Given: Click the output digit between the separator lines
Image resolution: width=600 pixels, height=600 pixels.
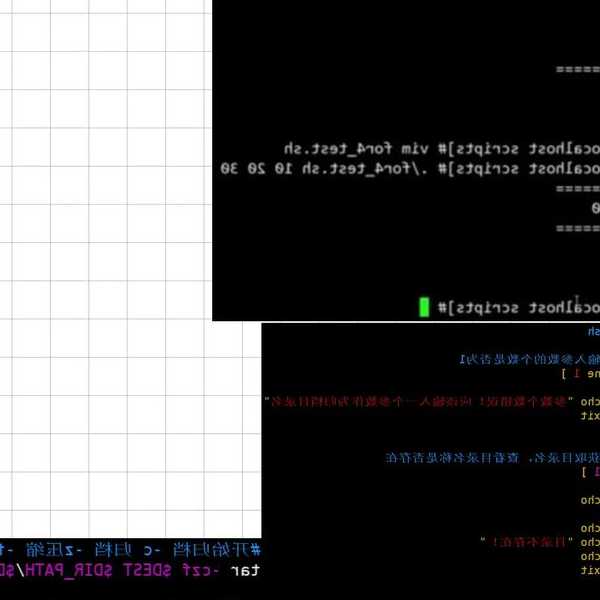Looking at the screenshot, I should [x=595, y=208].
